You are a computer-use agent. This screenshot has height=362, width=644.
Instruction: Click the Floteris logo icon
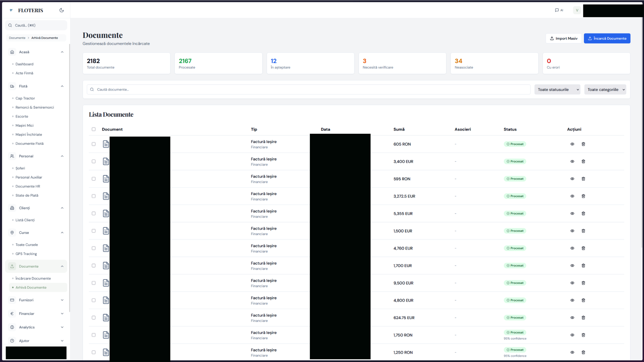11,10
